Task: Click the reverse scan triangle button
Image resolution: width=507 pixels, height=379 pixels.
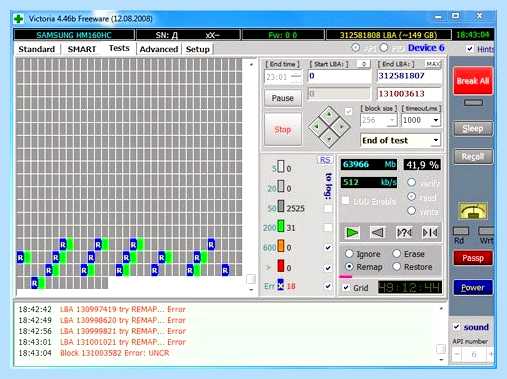Action: (378, 232)
